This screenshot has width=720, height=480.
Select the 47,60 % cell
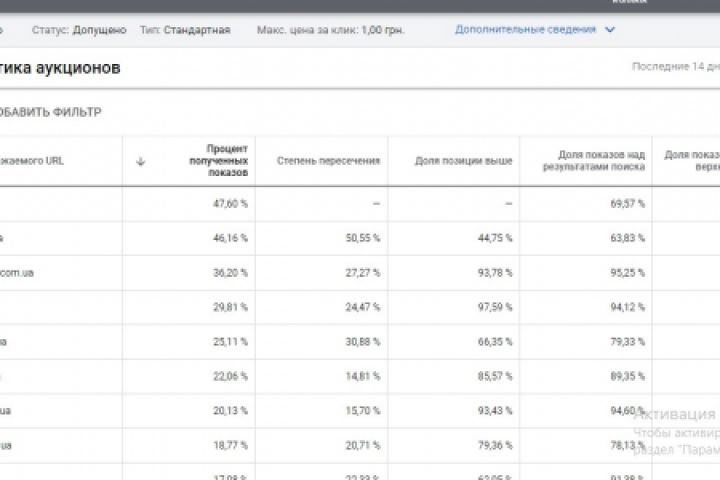coord(230,203)
